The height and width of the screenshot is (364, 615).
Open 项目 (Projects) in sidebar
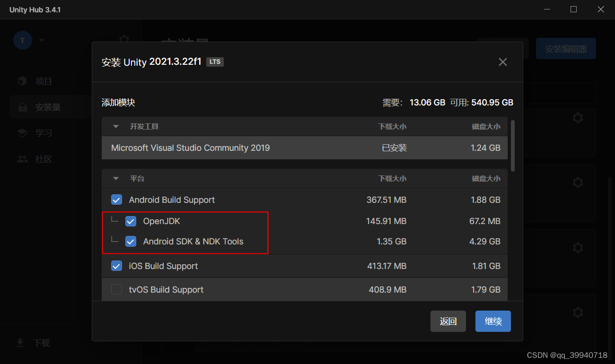click(x=44, y=81)
